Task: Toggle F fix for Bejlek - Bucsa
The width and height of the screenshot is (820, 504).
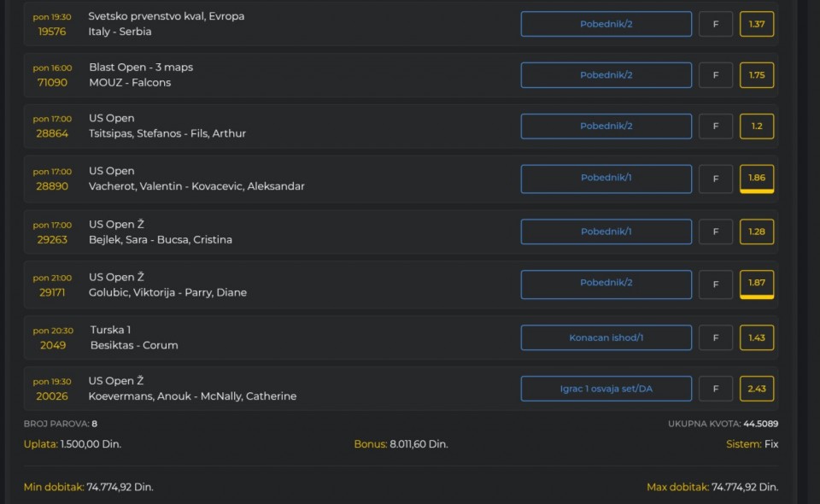Action: click(716, 231)
